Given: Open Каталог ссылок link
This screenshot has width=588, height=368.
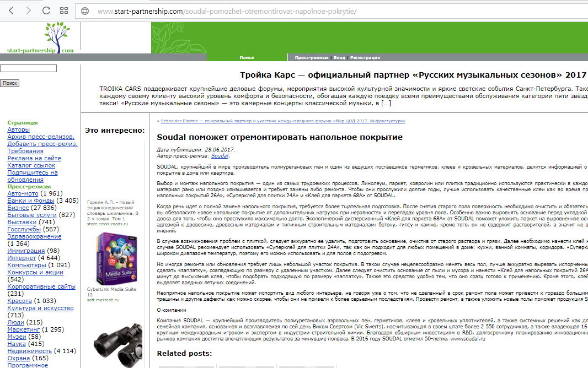Looking at the screenshot, I should (31, 165).
